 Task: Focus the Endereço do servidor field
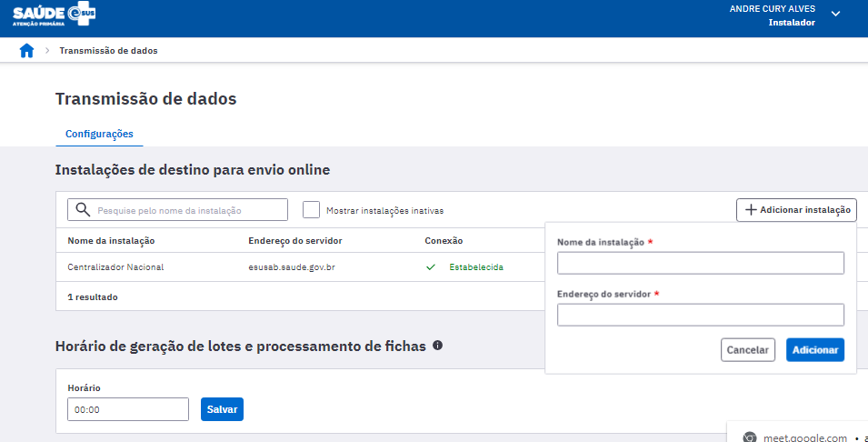point(700,315)
